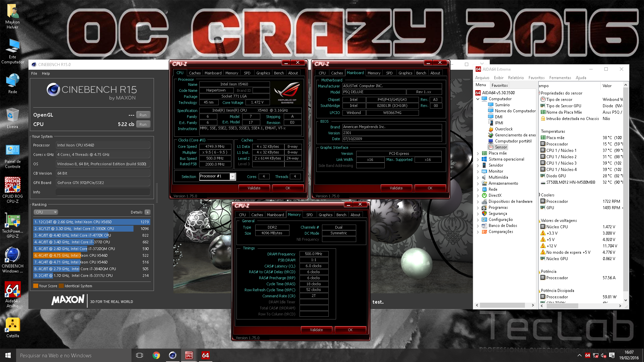644x362 pixels.
Task: Open the Ferramentas menu in AIDA64
Action: (560, 78)
